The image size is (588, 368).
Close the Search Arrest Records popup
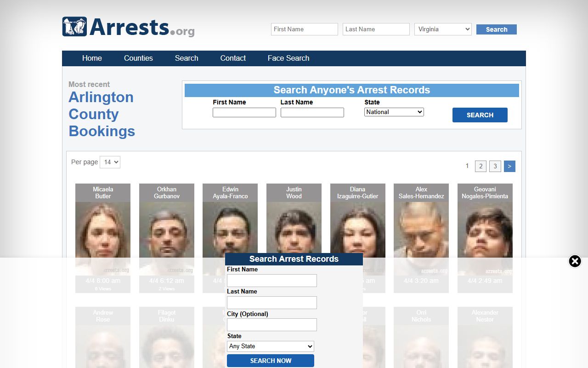click(575, 261)
